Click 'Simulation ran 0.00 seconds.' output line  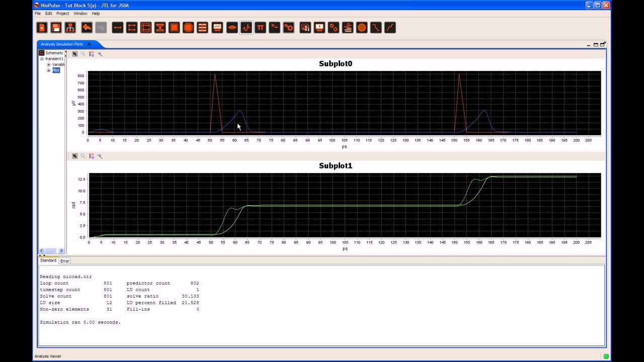pos(80,322)
